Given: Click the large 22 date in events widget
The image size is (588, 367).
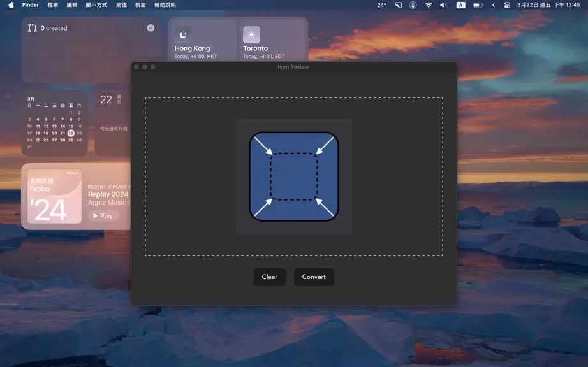Looking at the screenshot, I should (106, 99).
